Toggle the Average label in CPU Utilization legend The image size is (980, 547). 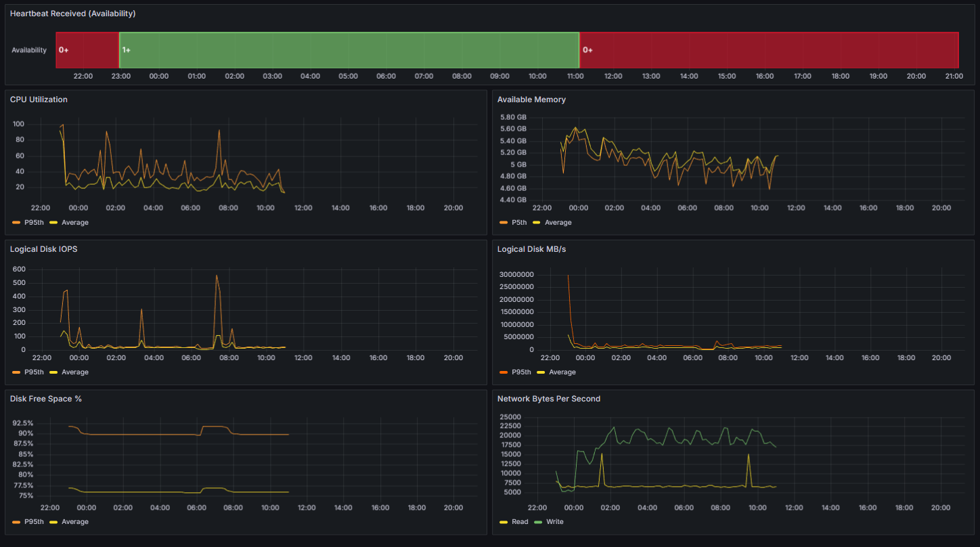coord(75,223)
